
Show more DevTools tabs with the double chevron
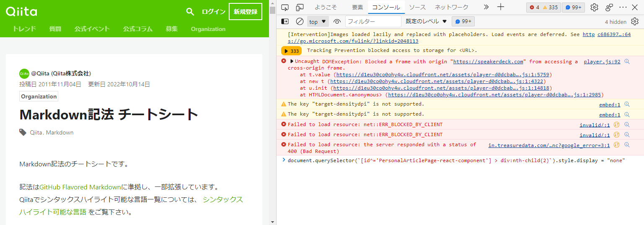tap(486, 7)
